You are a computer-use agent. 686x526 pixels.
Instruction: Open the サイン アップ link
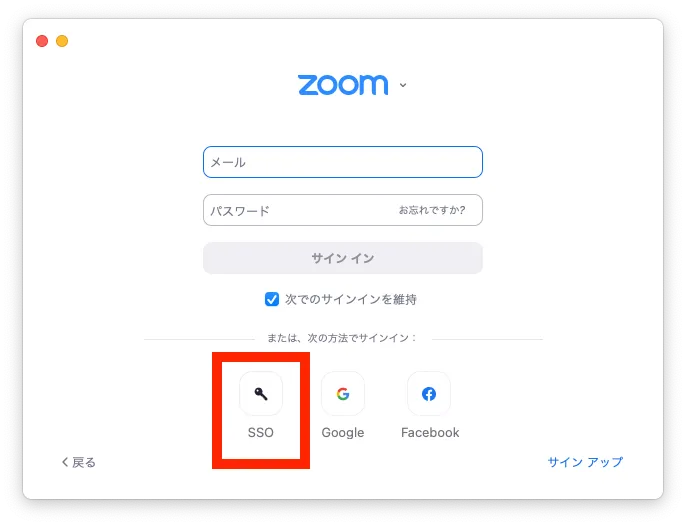585,462
